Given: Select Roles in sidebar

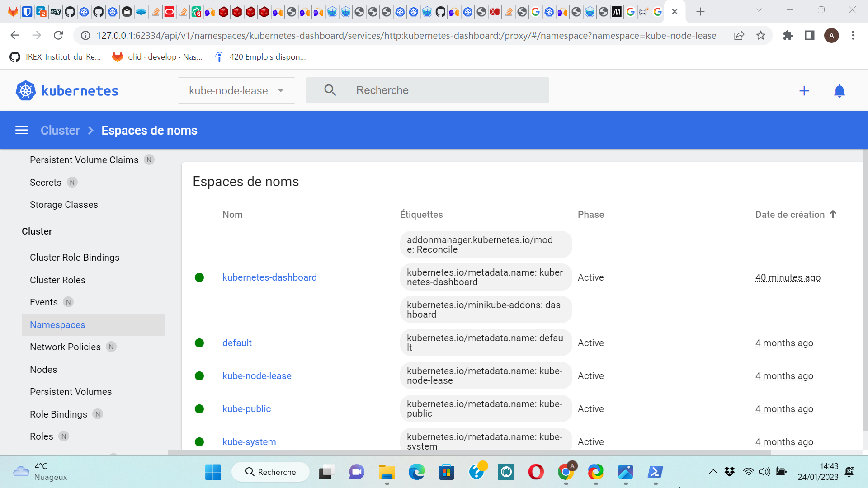Looking at the screenshot, I should point(42,436).
